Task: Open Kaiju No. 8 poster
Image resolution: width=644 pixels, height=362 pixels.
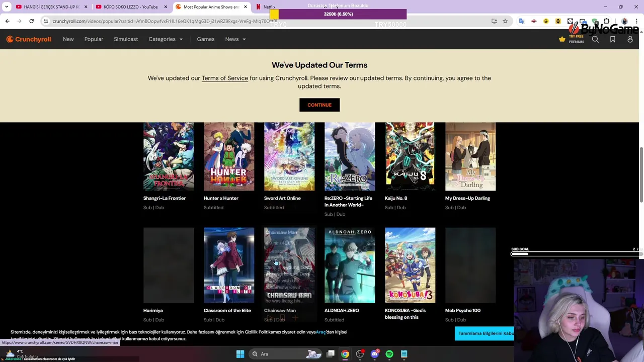Action: click(410, 156)
